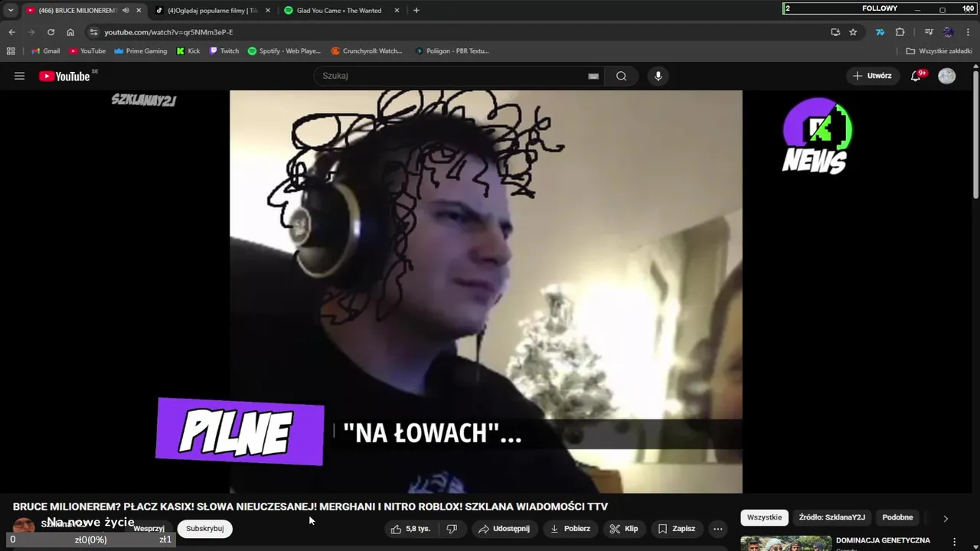Open options for DOMINACJA GENETYCZNA video

point(954,542)
